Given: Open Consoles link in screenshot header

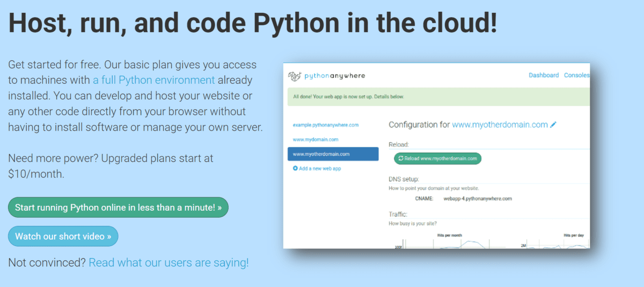Looking at the screenshot, I should 577,75.
